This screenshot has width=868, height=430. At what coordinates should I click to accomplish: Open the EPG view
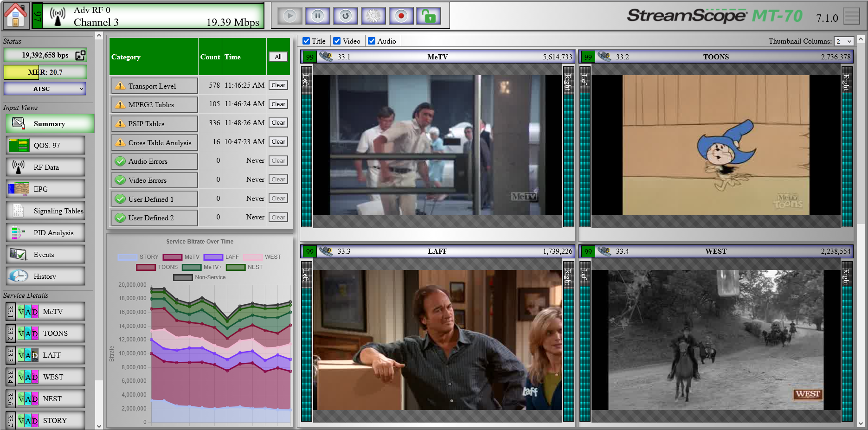(45, 189)
